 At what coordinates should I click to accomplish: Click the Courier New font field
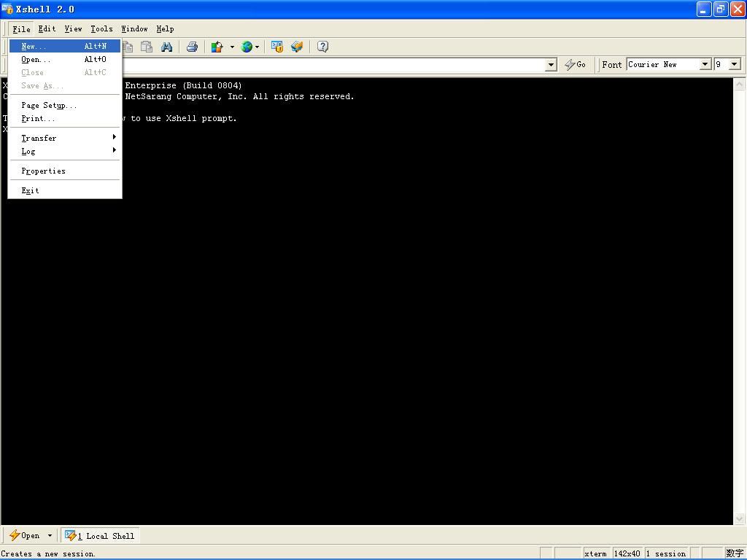(x=663, y=64)
